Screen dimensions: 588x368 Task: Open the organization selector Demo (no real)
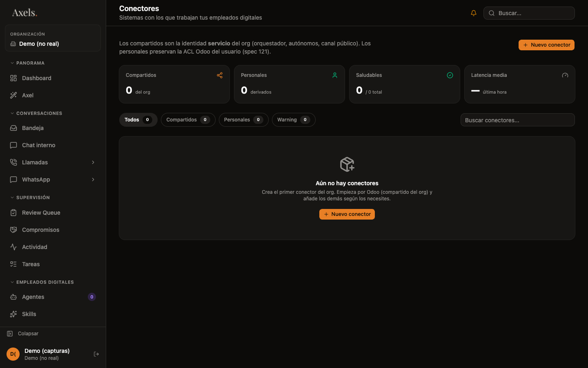point(53,38)
